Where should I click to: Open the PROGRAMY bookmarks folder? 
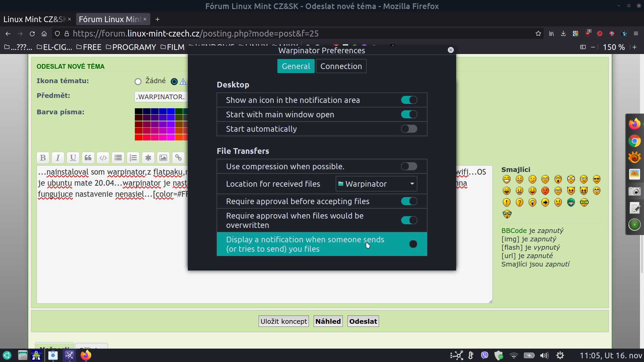pos(131,47)
